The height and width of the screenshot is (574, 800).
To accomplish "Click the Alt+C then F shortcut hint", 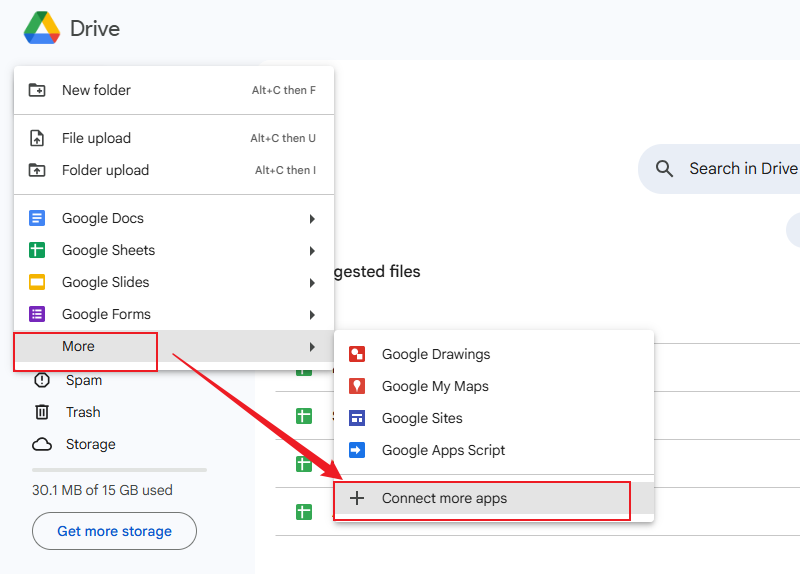I will point(284,90).
